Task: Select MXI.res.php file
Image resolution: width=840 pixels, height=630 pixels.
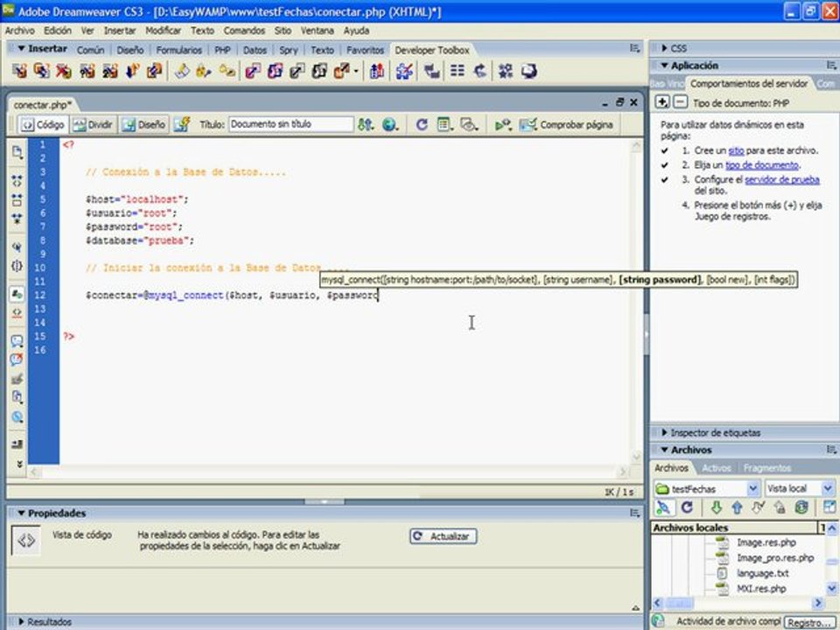Action: pyautogui.click(x=761, y=589)
